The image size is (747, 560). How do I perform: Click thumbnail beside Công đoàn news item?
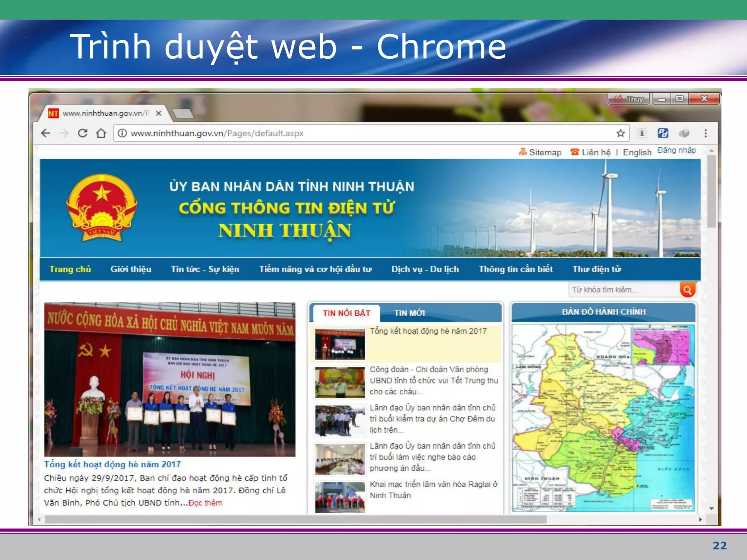pos(340,382)
